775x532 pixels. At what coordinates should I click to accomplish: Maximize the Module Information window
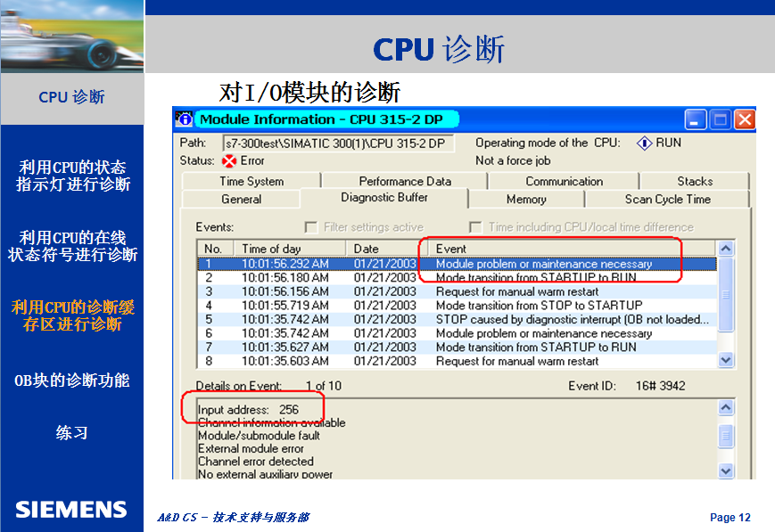tap(720, 119)
